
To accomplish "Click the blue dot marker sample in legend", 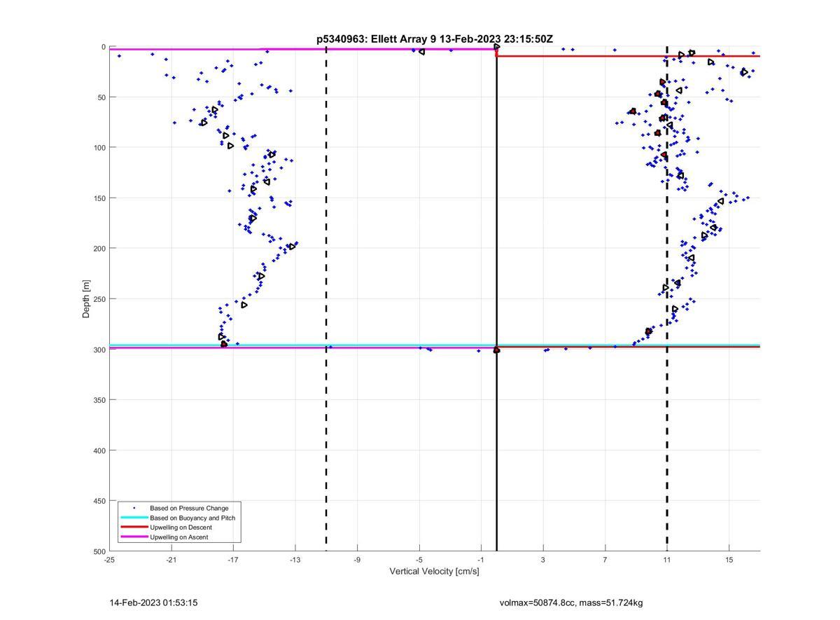I will click(134, 508).
